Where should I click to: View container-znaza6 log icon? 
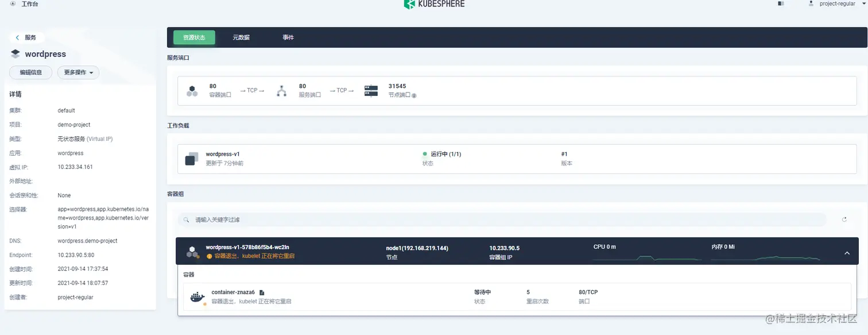click(262, 292)
